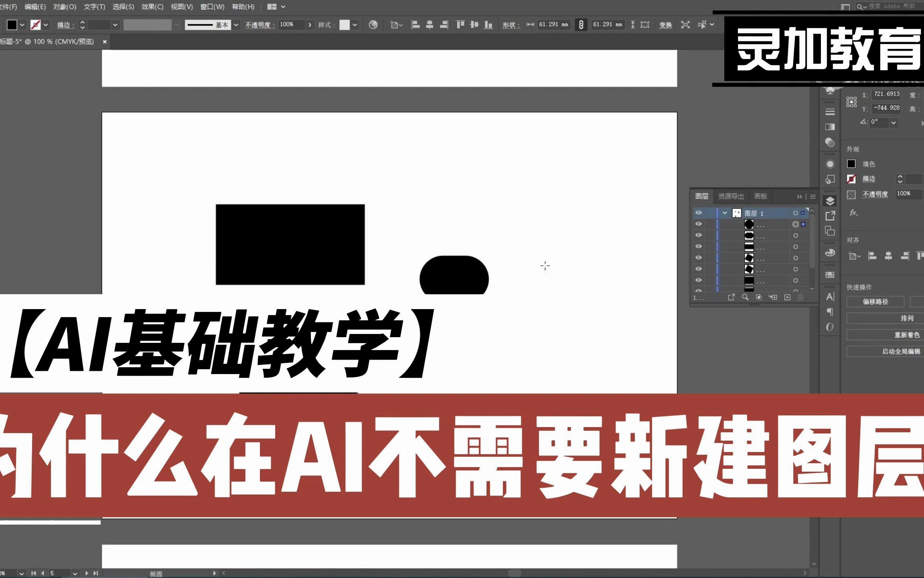Image resolution: width=924 pixels, height=578 pixels.
Task: Click Create New Sublayer in Layers panel
Action: tap(773, 297)
